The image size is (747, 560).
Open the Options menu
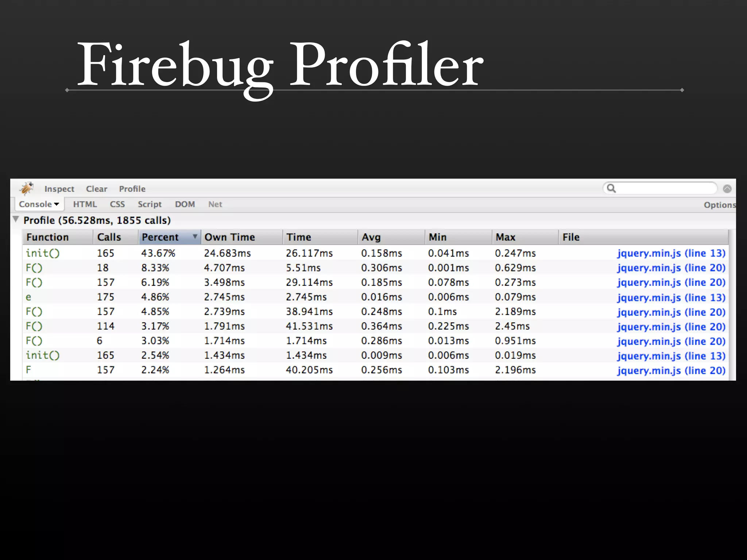719,205
